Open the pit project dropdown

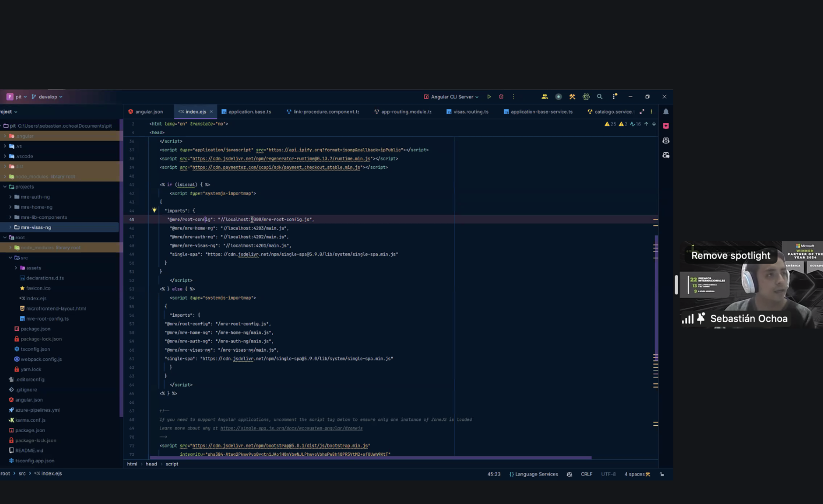coord(17,97)
